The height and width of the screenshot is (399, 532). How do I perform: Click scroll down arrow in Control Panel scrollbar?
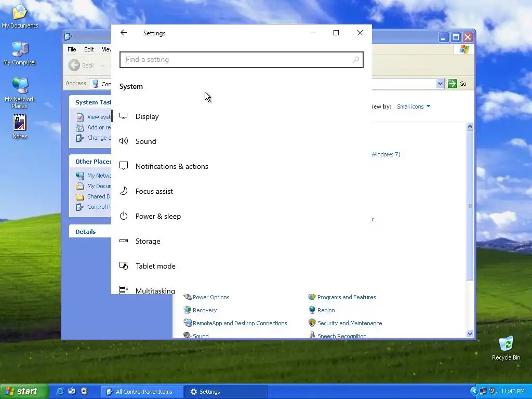[470, 334]
